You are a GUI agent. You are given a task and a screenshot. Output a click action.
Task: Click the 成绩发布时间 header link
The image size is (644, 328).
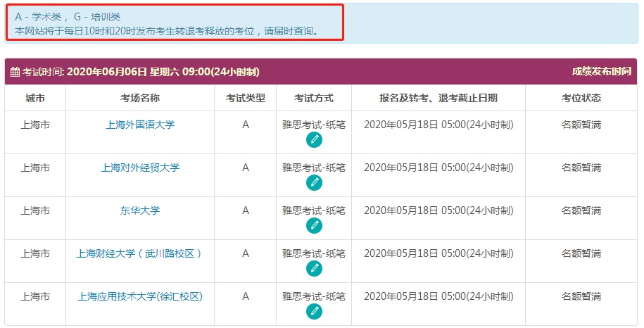click(x=601, y=71)
